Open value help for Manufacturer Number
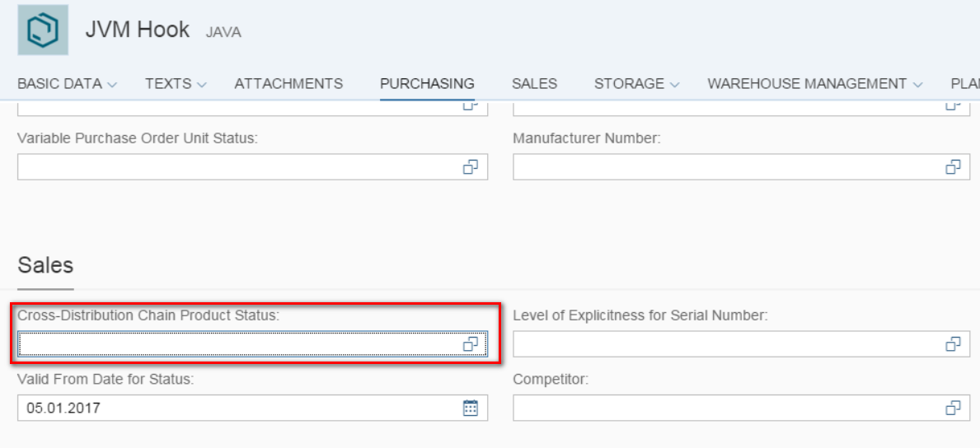This screenshot has height=448, width=980. pyautogui.click(x=953, y=167)
